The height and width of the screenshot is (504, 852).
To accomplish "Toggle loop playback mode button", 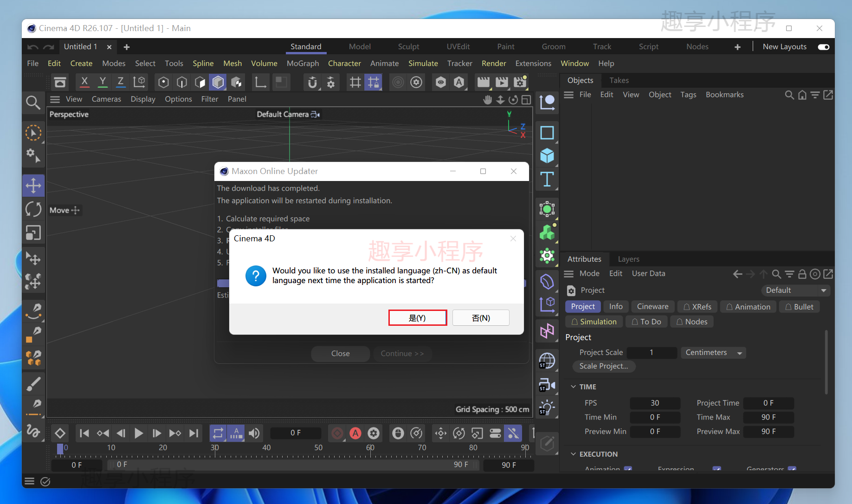I will [x=218, y=433].
